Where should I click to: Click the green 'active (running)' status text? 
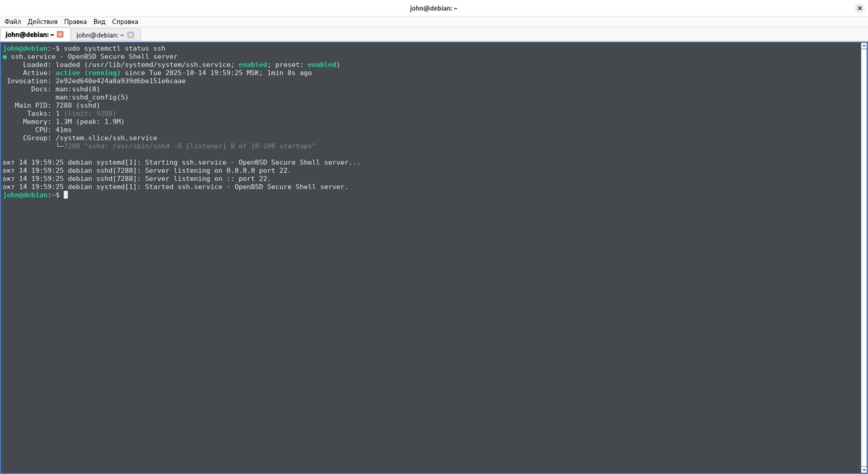click(88, 73)
